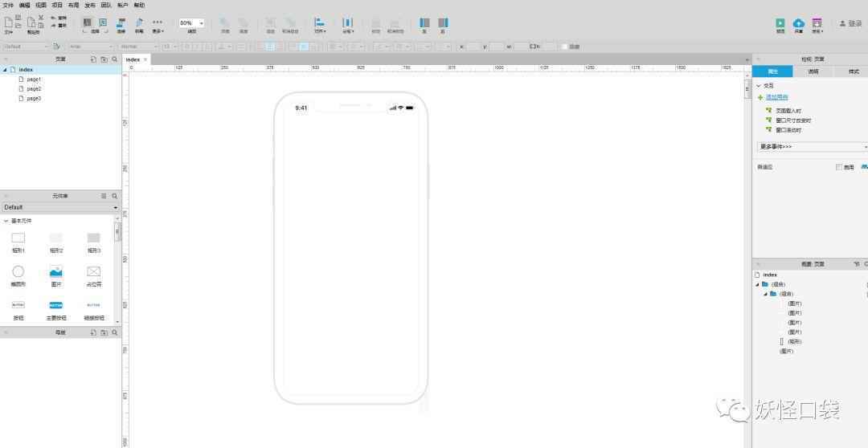The image size is (868, 448).
Task: Open the 项目 menu
Action: (57, 5)
